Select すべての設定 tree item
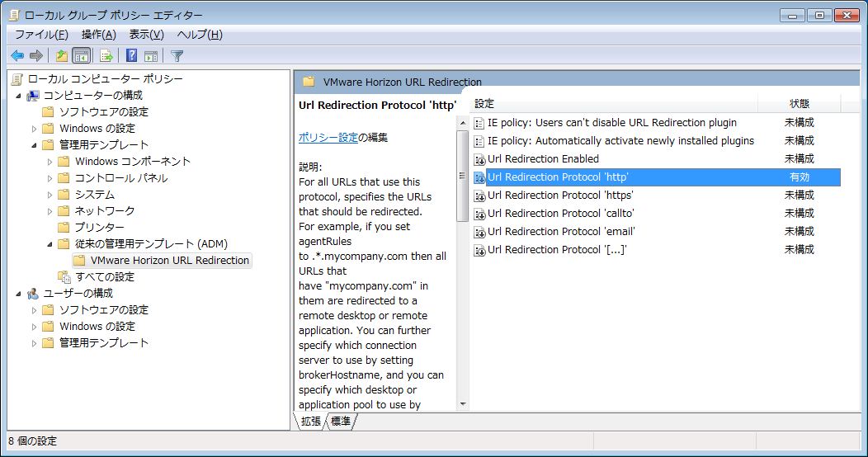The height and width of the screenshot is (457, 868). coord(105,276)
